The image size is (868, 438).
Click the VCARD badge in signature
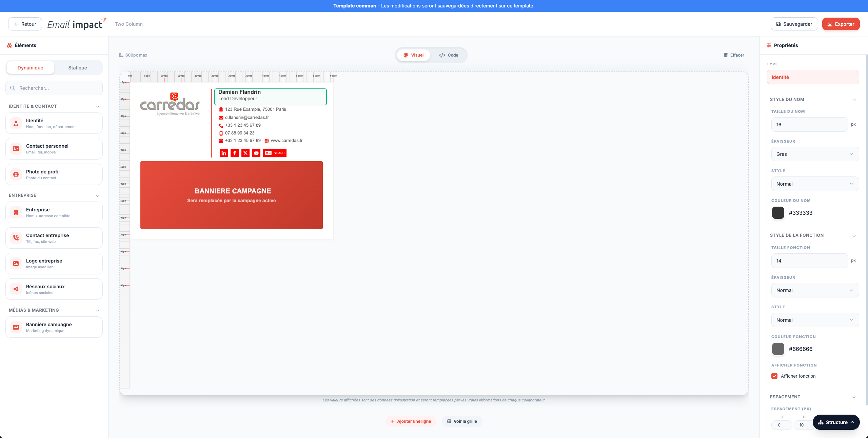(x=275, y=153)
